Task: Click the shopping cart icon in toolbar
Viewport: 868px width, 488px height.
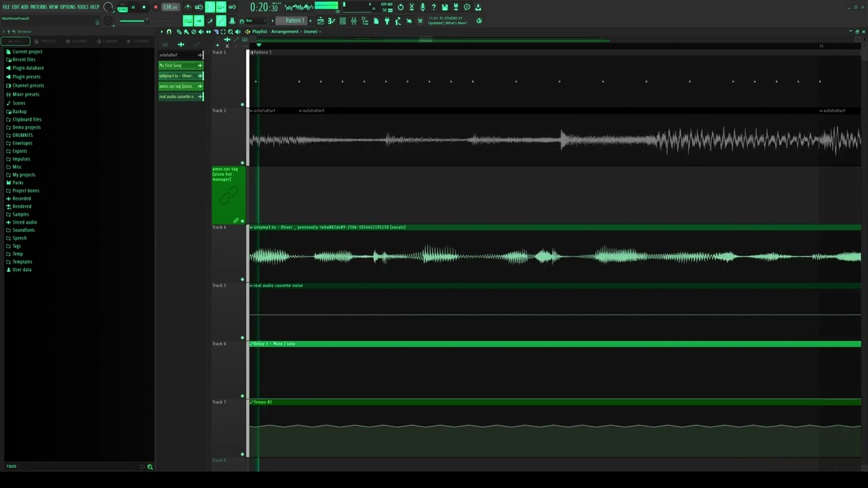Action: tap(420, 21)
